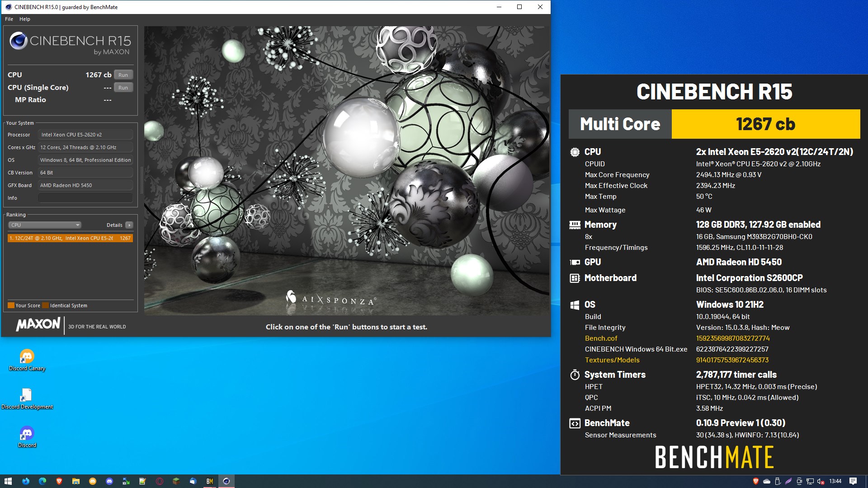
Task: Click the Info input field
Action: click(x=85, y=198)
